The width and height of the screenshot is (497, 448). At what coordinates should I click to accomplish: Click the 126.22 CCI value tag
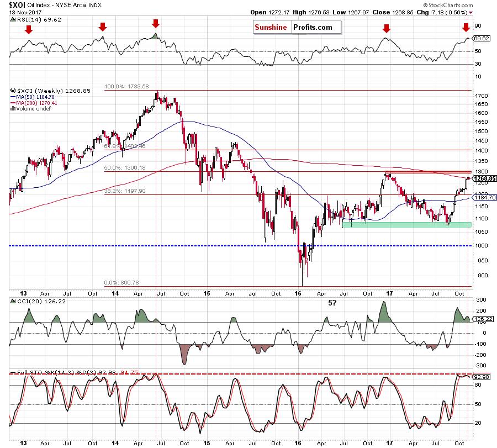click(483, 319)
